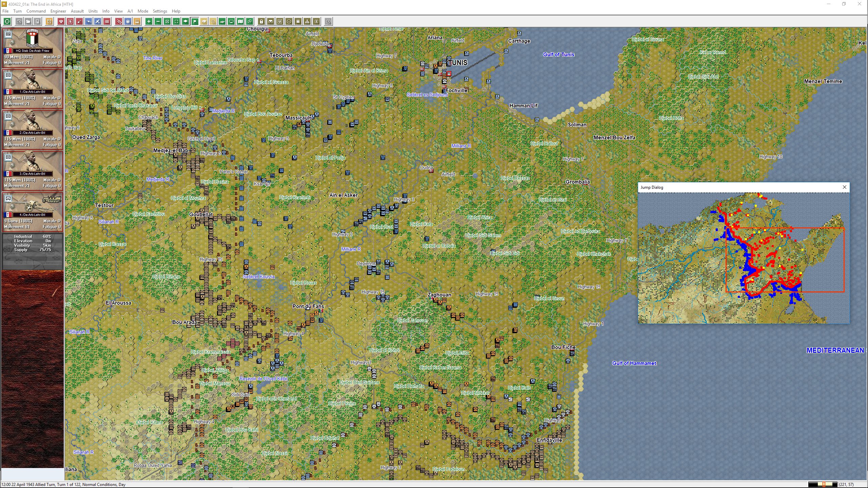
Task: Click the boxed 'U' toolbar icon
Action: (280, 21)
